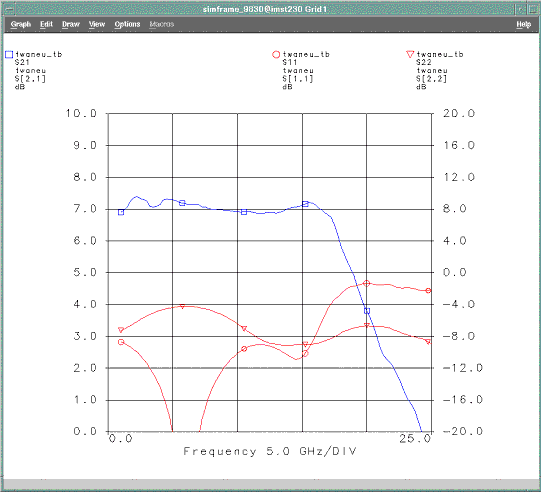
Task: Click the 10.0 left axis value
Action: click(81, 113)
